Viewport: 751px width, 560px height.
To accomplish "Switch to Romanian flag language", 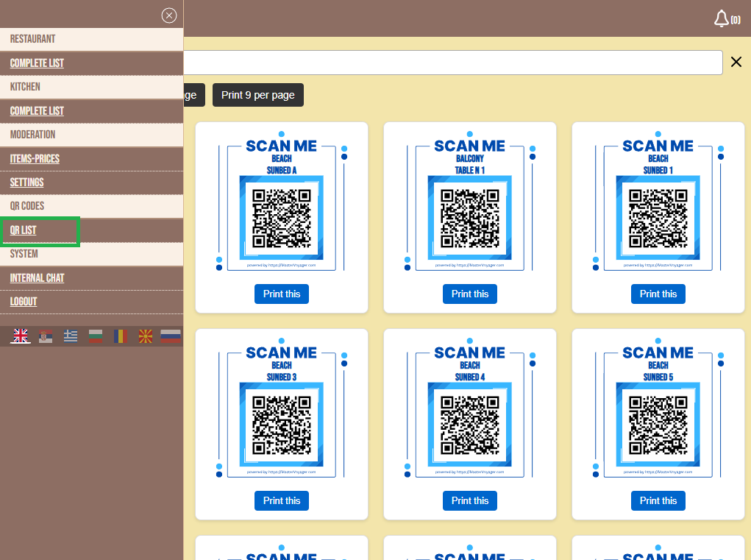I will tap(120, 336).
